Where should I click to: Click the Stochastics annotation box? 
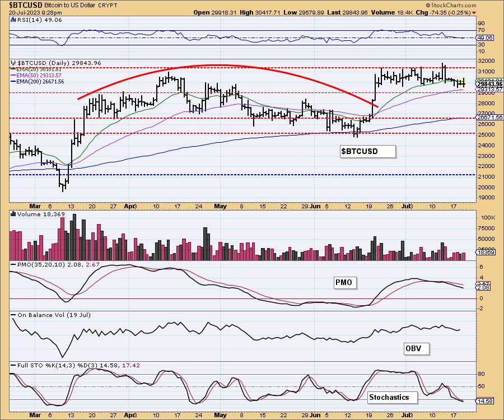392,398
